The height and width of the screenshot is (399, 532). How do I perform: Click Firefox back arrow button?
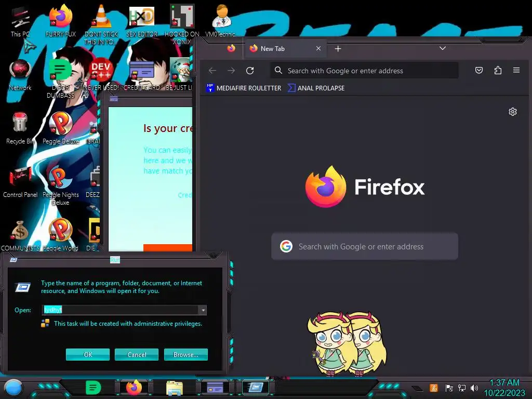[212, 71]
